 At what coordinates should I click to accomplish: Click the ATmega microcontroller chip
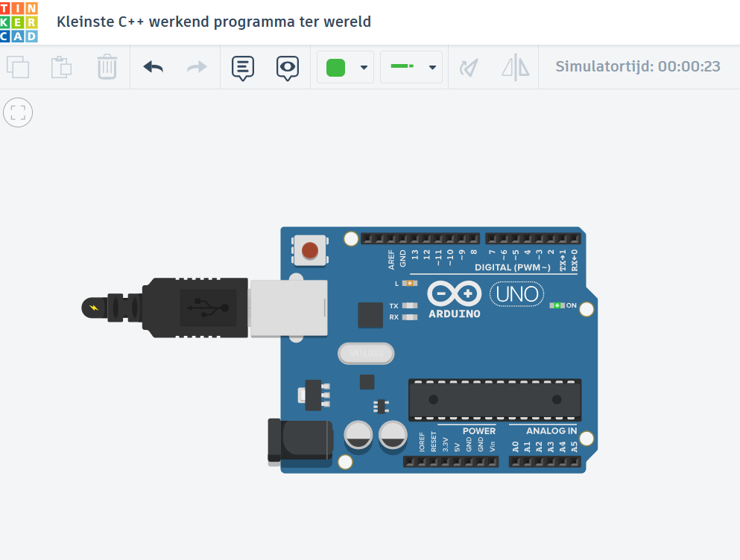pos(495,400)
